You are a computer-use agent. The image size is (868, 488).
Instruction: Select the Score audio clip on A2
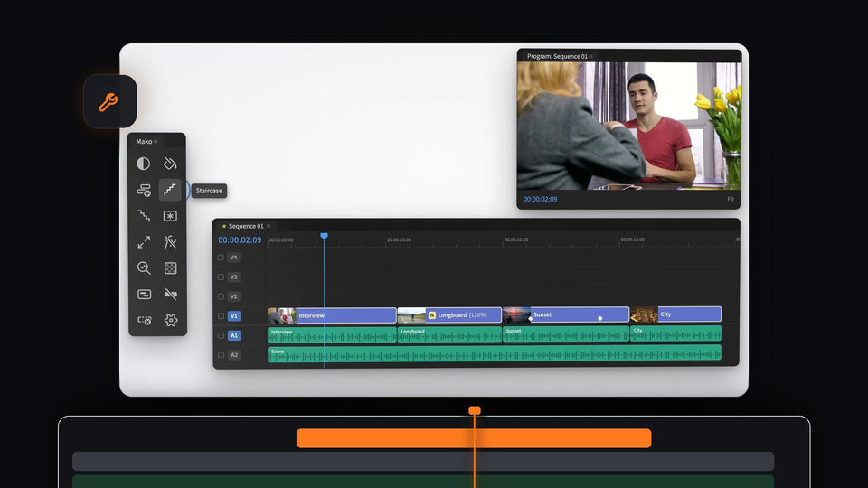click(495, 353)
